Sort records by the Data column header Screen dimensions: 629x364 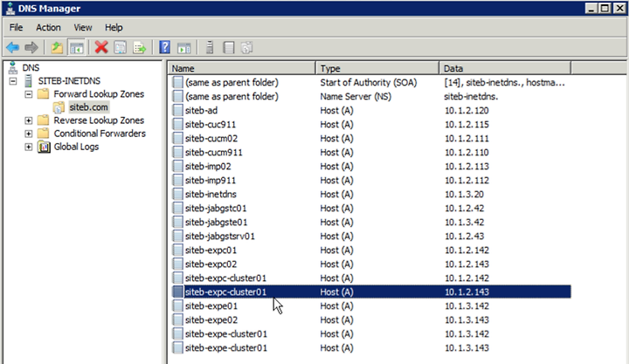[x=505, y=69]
